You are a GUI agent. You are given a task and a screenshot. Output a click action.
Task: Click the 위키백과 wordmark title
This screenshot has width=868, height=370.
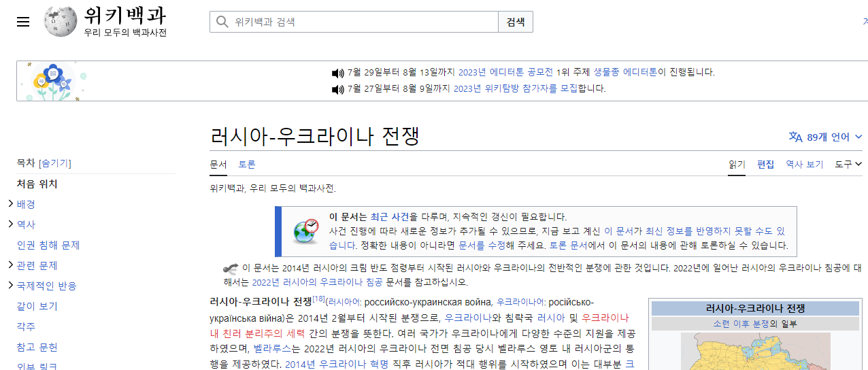125,15
